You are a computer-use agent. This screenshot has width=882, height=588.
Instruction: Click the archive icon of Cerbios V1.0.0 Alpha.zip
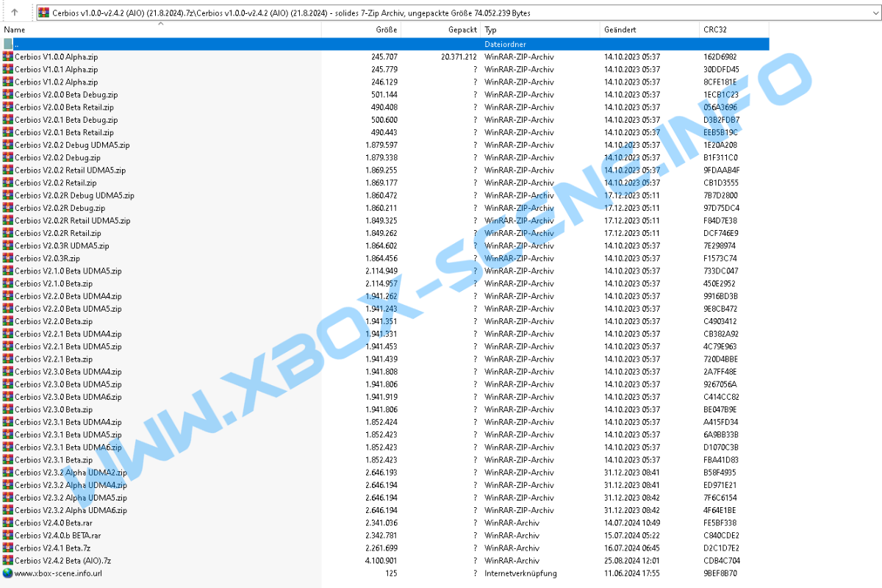8,57
